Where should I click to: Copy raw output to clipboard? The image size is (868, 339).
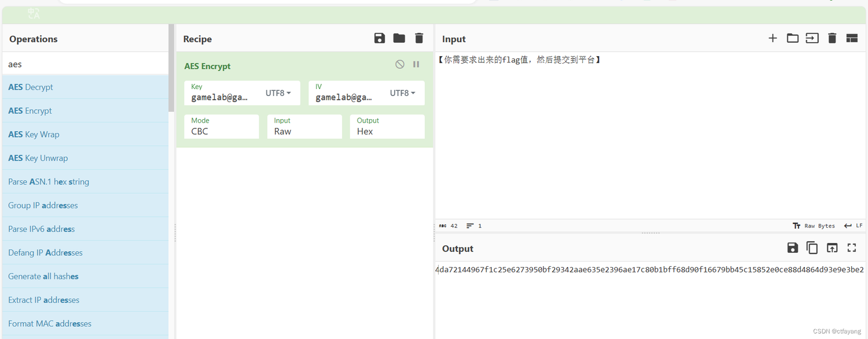[812, 248]
